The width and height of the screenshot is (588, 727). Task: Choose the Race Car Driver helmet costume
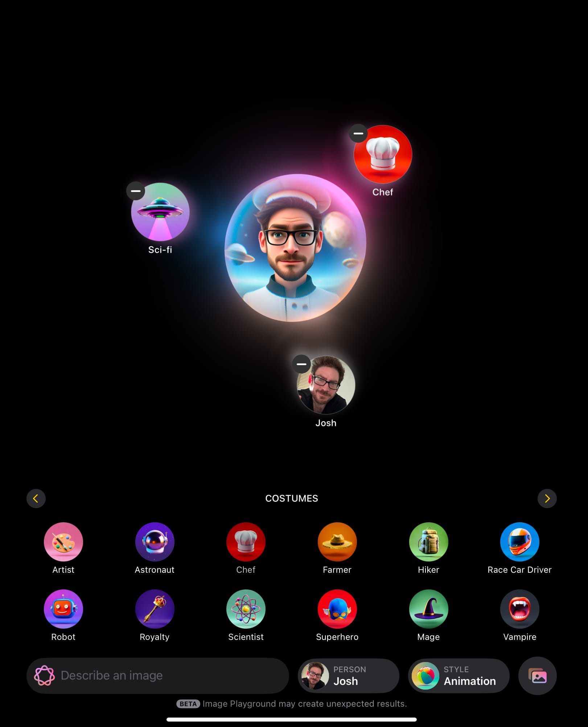coord(519,542)
